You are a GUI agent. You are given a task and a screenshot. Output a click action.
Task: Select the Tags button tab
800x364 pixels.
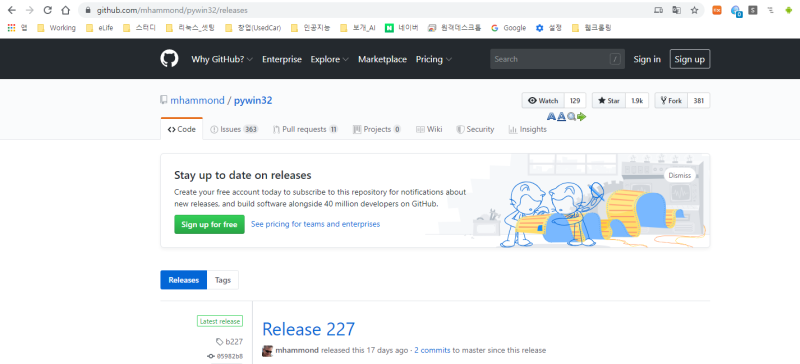coord(223,280)
